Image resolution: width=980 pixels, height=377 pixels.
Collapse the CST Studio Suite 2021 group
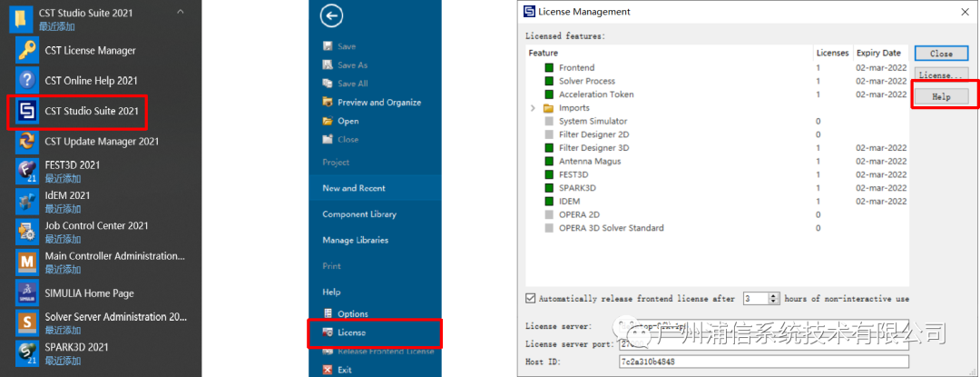181,12
